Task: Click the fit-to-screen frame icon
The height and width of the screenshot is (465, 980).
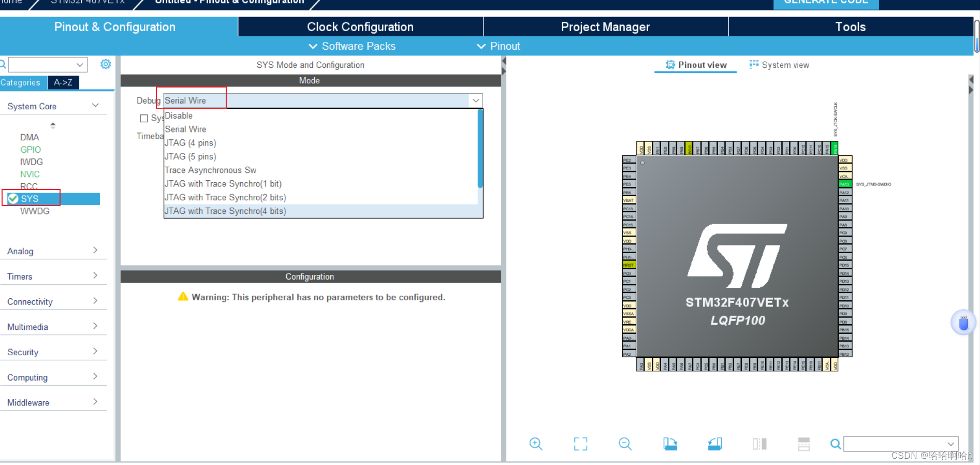Action: pyautogui.click(x=580, y=444)
